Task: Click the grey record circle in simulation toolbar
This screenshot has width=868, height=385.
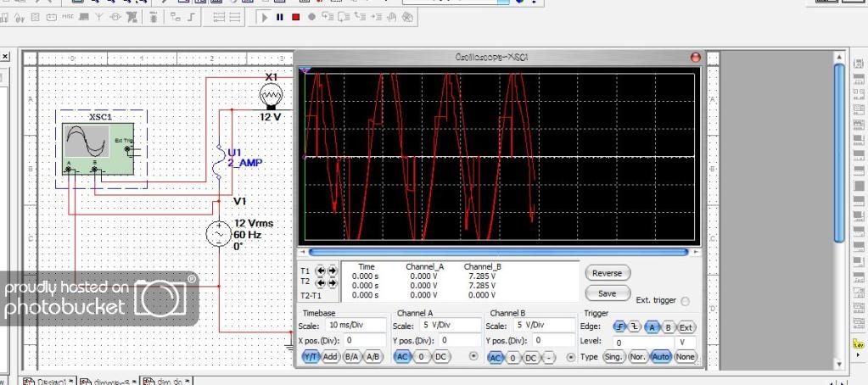Action: point(311,17)
